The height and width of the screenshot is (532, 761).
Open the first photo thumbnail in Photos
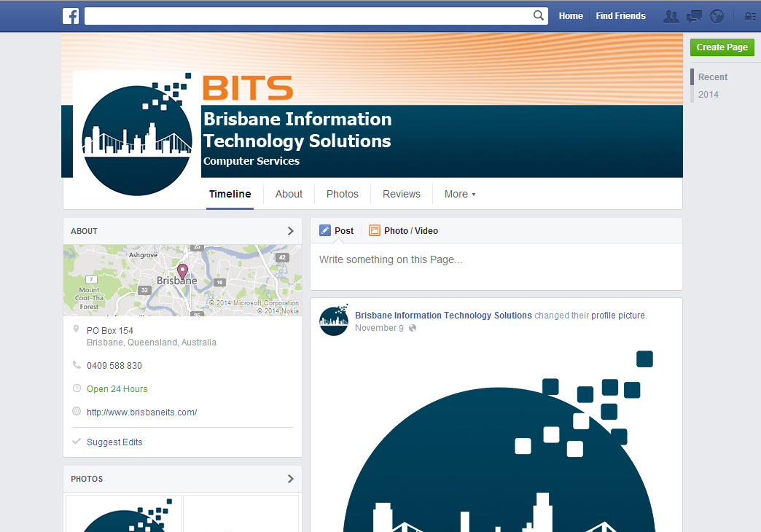(x=123, y=514)
